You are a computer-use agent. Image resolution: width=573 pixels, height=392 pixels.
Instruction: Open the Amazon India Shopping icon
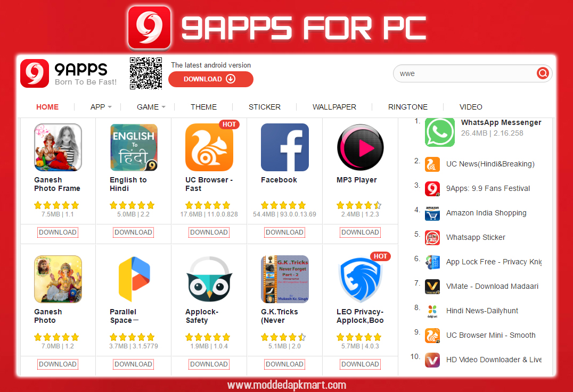pos(432,213)
